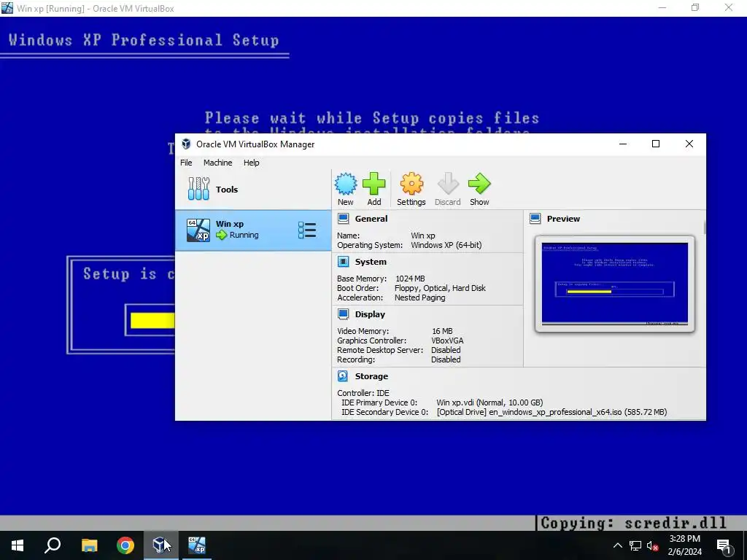Click the green Add machine icon

374,184
